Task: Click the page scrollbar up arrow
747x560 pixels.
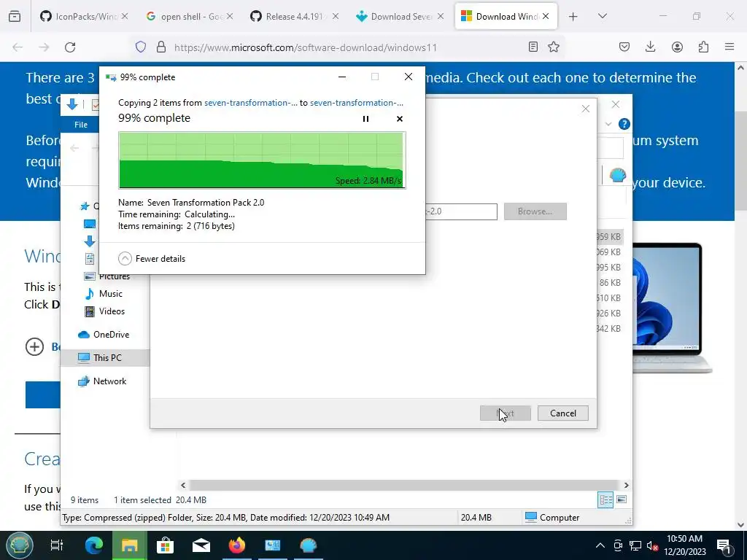Action: click(741, 68)
